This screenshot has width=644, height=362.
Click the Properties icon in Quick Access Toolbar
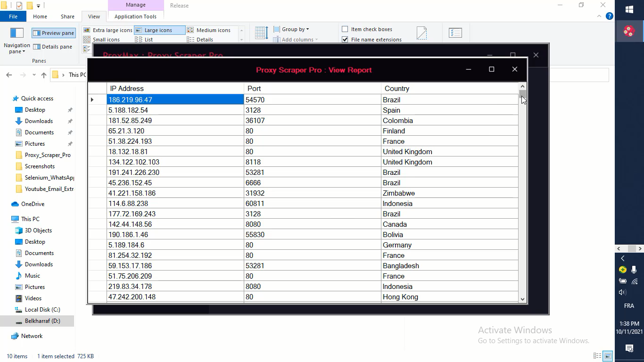pos(19,6)
